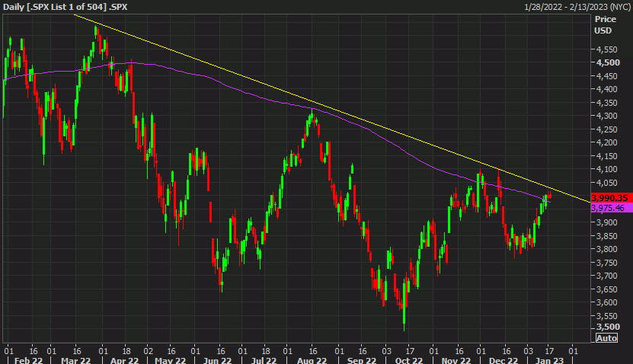The width and height of the screenshot is (633, 364).
Task: Click the Dec 22 month label
Action: pos(504,360)
